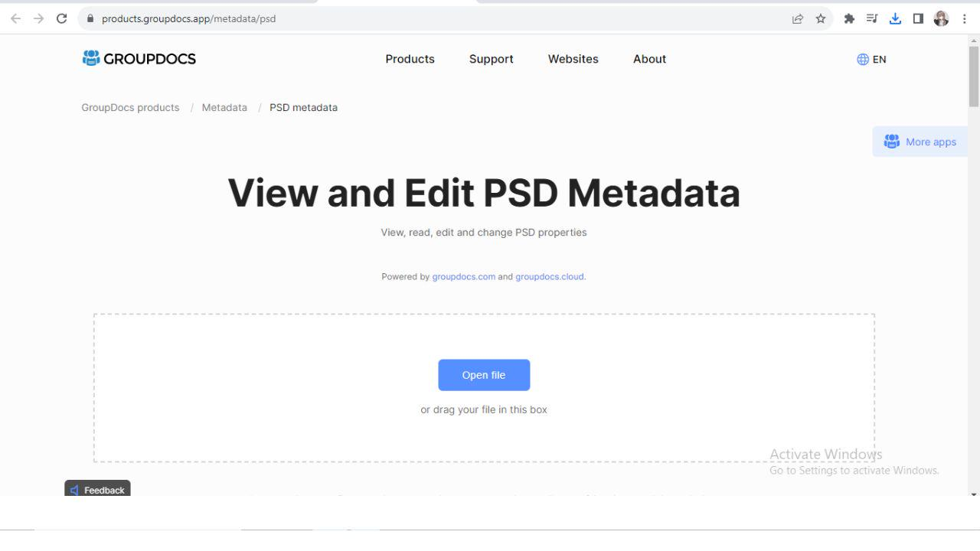980x551 pixels.
Task: Visit the groupdocs.cloud link
Action: pyautogui.click(x=550, y=277)
